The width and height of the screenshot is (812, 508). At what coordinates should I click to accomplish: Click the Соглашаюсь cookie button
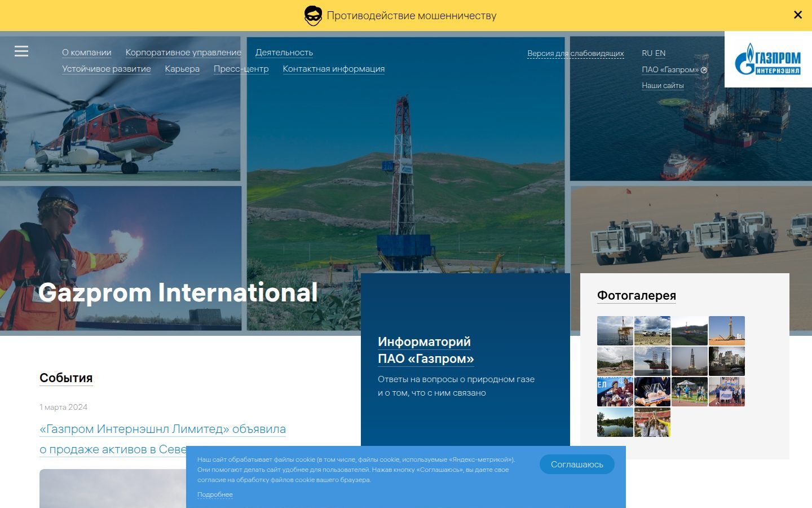click(x=577, y=464)
